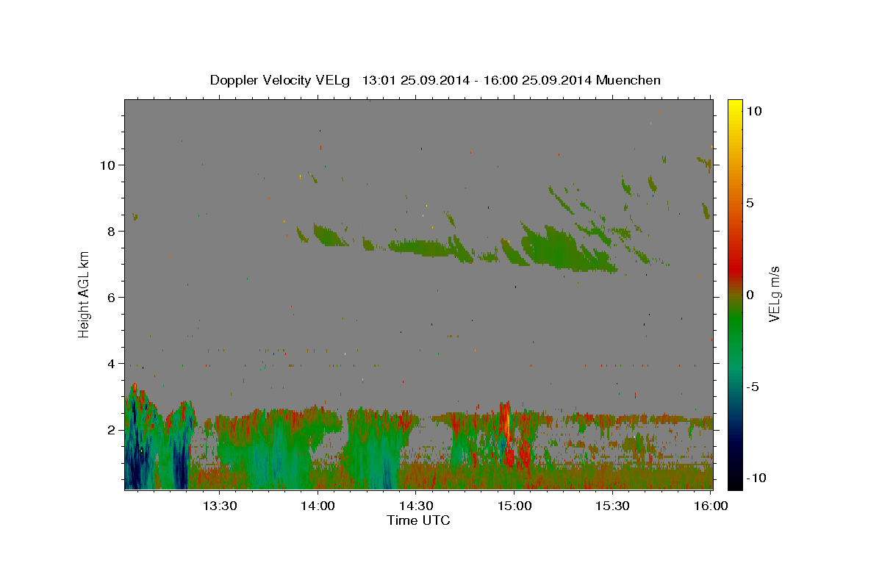Click the 14:30 time tick label
The height and width of the screenshot is (588, 882).
click(416, 506)
